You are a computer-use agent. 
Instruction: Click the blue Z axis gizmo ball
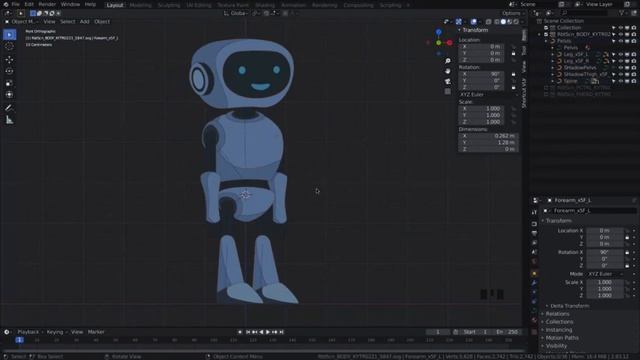click(x=438, y=32)
